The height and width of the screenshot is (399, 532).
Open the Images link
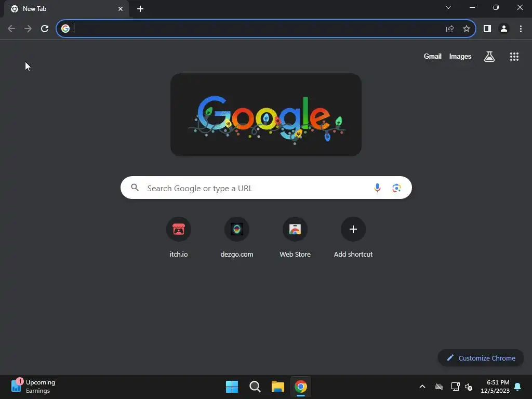coord(460,56)
